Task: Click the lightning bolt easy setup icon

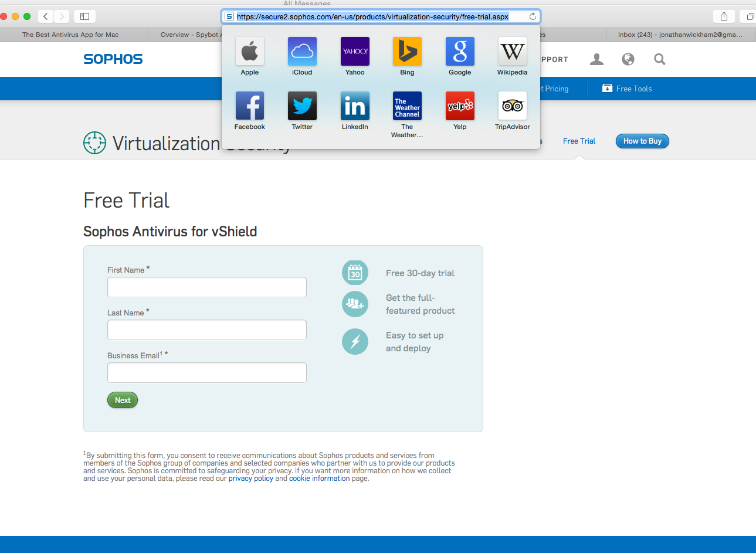Action: [x=355, y=341]
